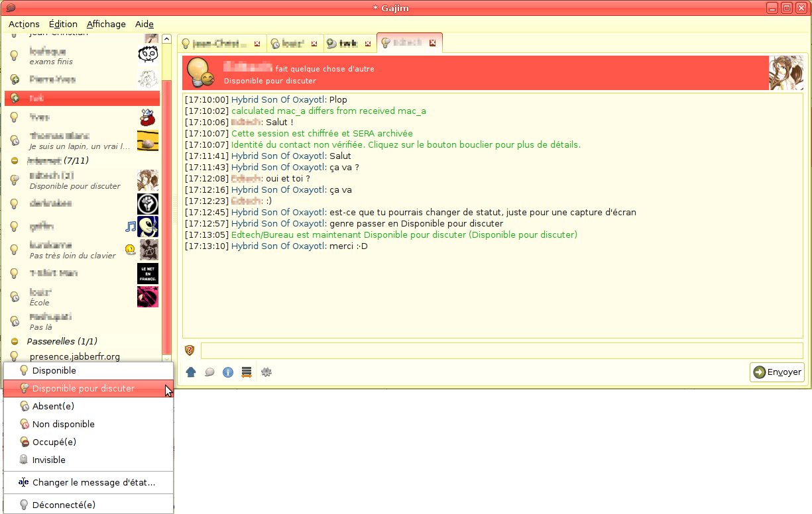Select the contact with status 'École'
The width and height of the screenshot is (812, 514).
pyautogui.click(x=82, y=297)
